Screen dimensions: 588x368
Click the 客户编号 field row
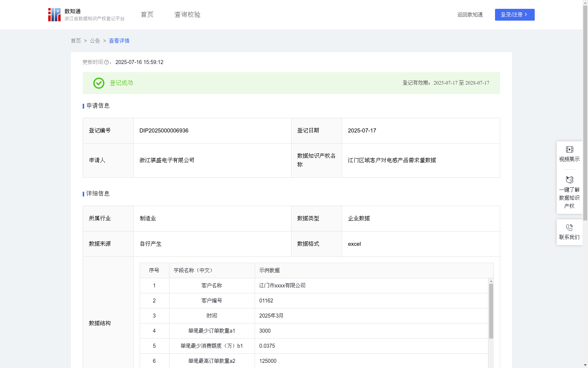point(314,301)
